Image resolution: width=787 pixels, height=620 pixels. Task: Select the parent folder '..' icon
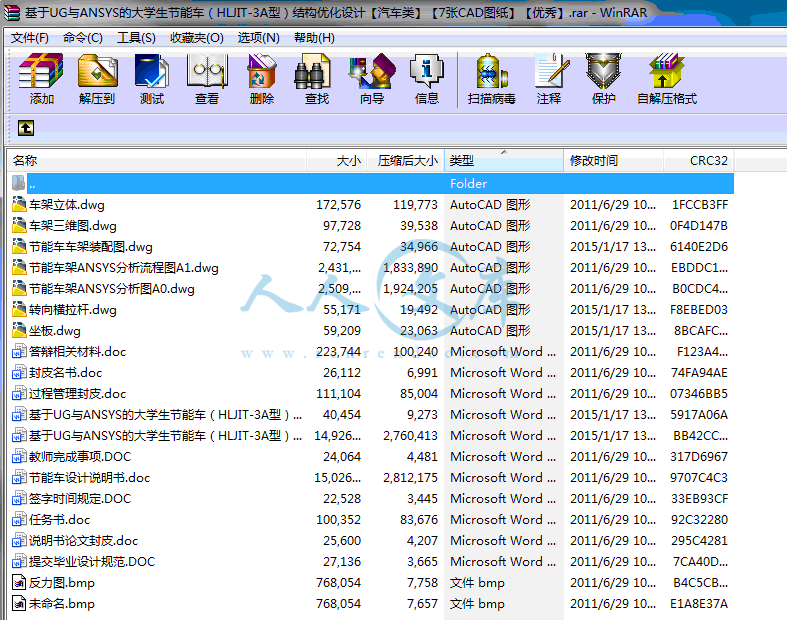pyautogui.click(x=19, y=183)
